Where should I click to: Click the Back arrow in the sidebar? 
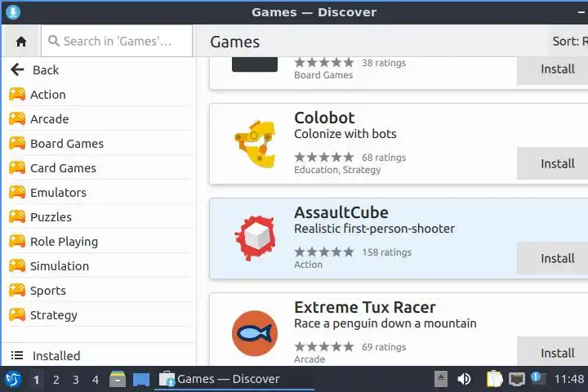click(x=17, y=69)
